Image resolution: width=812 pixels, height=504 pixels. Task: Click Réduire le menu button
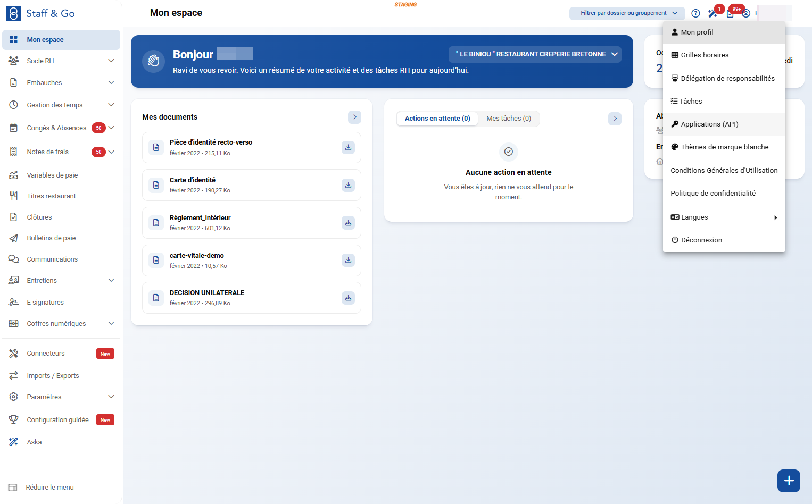[42, 488]
